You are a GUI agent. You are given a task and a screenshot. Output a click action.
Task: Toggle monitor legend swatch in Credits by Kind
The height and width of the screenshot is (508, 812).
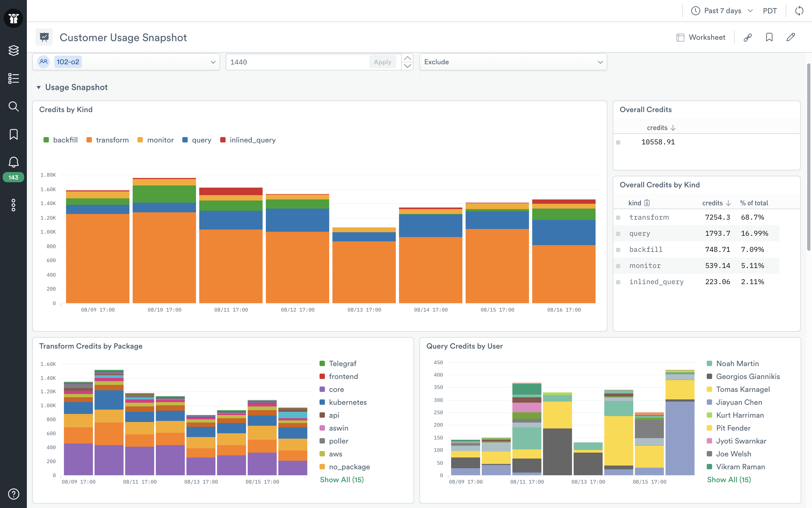[140, 140]
